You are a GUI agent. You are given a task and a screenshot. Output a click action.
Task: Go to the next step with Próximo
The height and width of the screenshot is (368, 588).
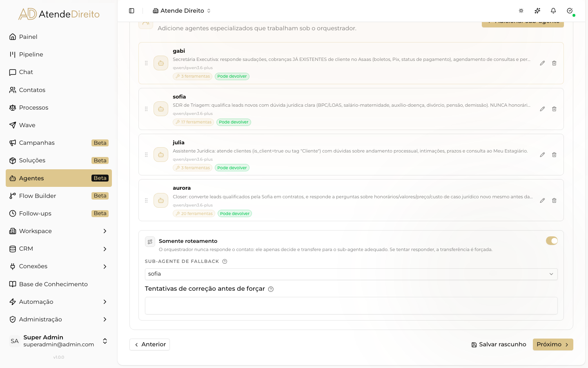pos(553,345)
